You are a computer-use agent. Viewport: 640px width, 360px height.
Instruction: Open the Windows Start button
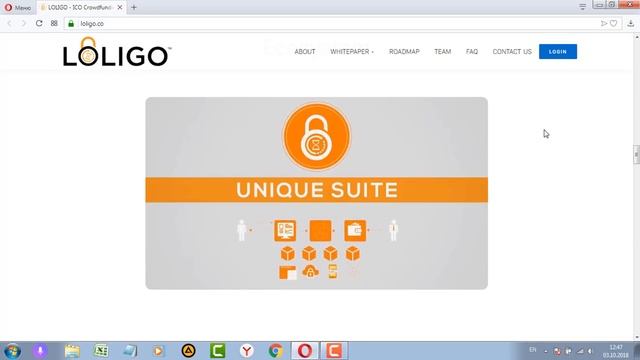13,351
